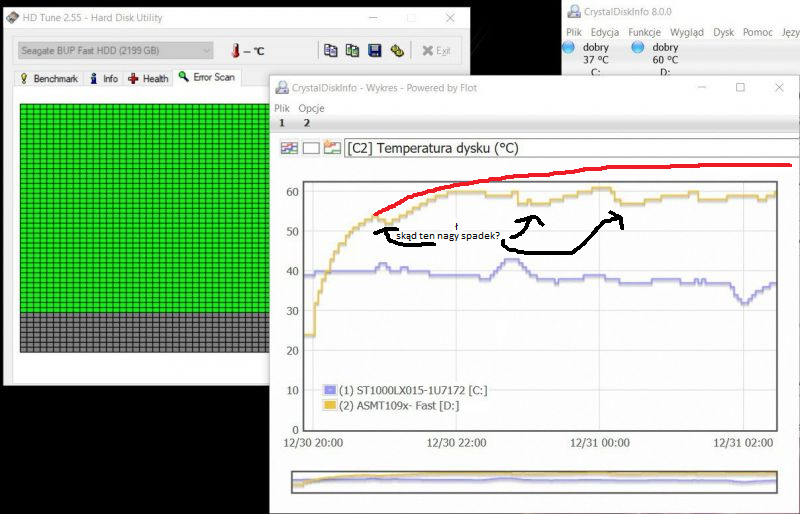Click the graph overview range strip

pyautogui.click(x=534, y=482)
